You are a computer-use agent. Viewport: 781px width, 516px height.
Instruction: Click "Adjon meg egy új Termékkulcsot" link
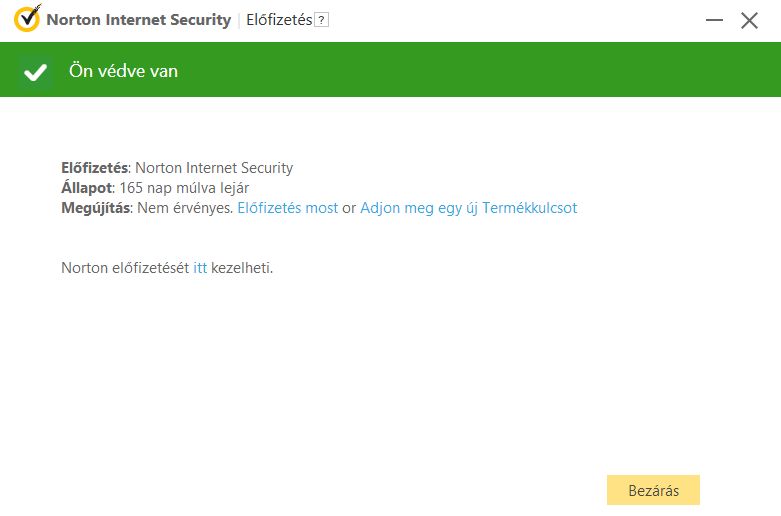pyautogui.click(x=468, y=208)
